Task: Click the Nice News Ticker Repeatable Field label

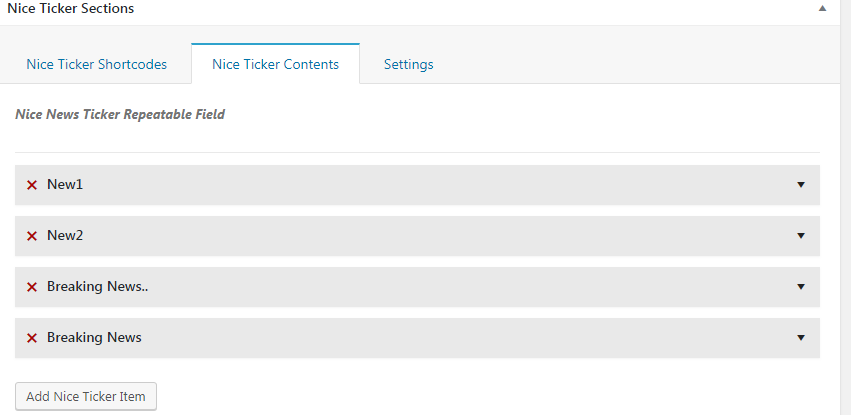Action: (x=120, y=114)
